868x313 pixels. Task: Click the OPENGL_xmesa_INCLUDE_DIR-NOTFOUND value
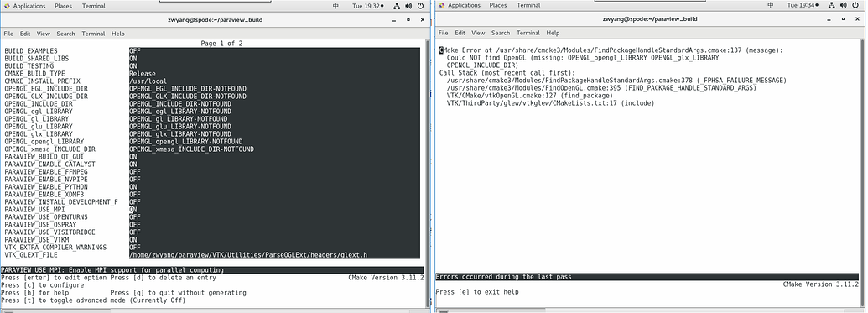191,149
